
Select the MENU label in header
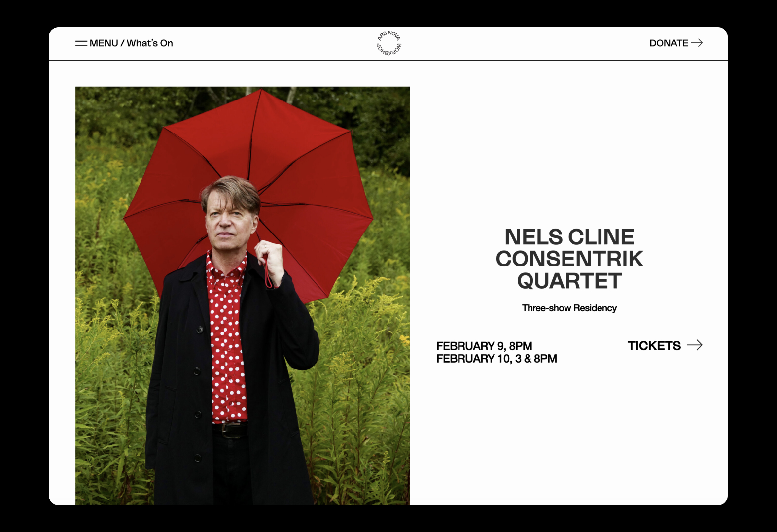104,43
